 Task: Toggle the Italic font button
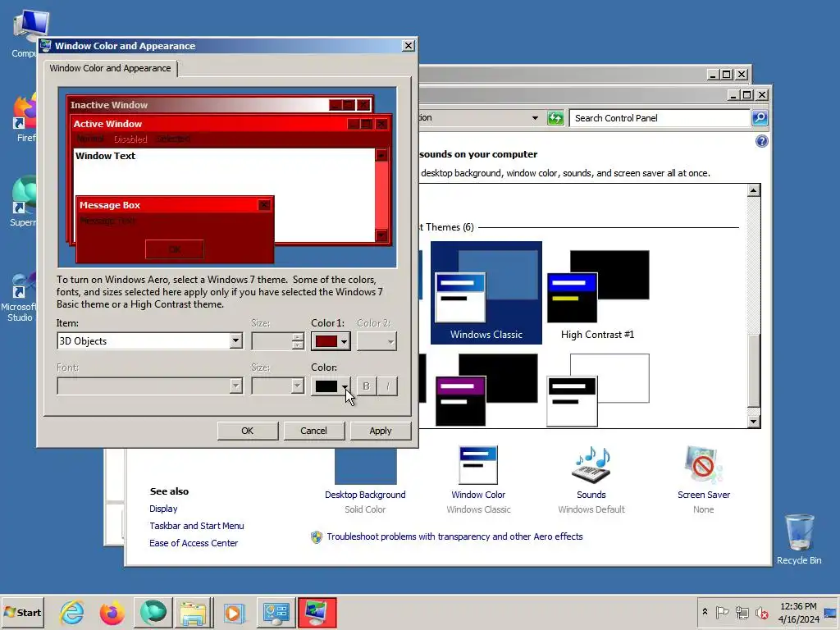[387, 386]
